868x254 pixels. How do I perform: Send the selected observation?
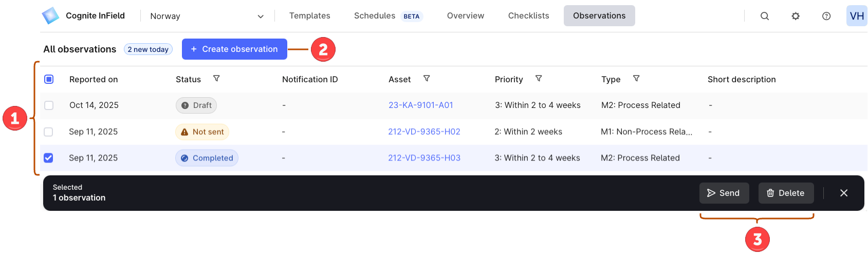point(724,193)
